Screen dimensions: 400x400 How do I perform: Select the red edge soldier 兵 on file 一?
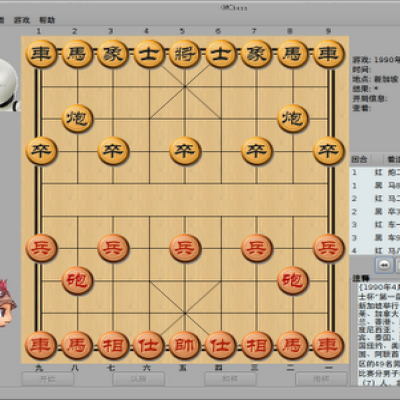(x=329, y=248)
